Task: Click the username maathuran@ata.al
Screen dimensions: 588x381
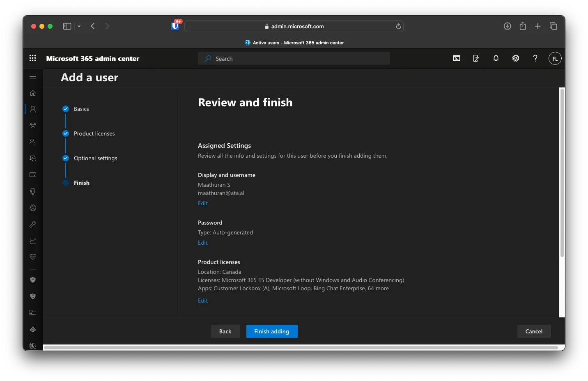Action: [221, 193]
